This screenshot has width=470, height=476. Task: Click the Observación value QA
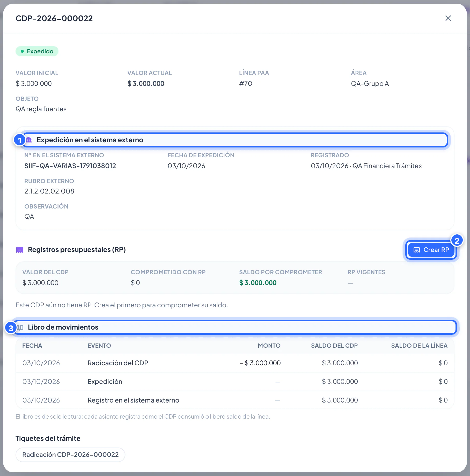coord(29,217)
